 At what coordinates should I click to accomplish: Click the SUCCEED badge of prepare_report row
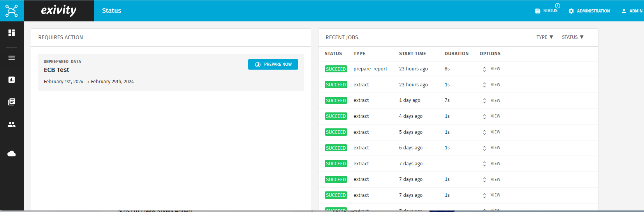[x=336, y=69]
